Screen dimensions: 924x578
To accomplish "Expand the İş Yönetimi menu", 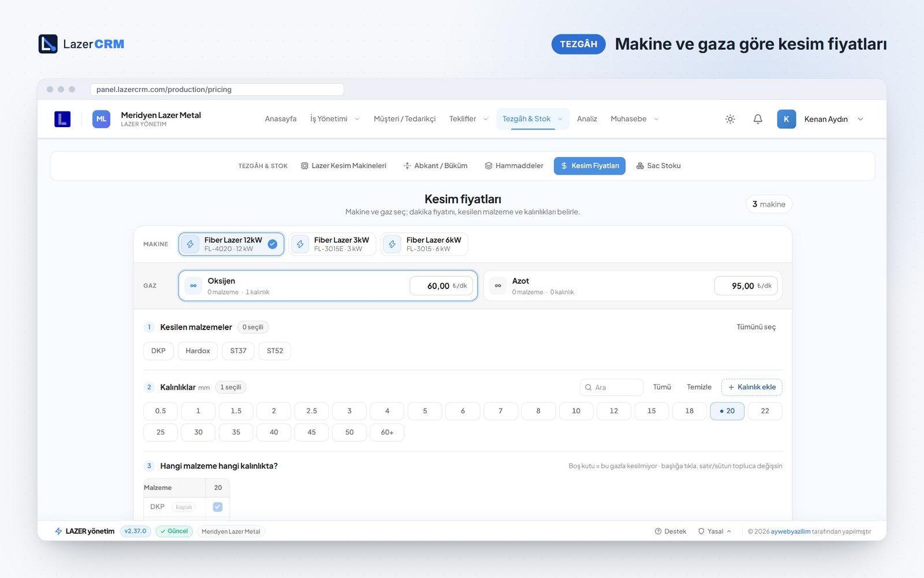I will coord(335,119).
